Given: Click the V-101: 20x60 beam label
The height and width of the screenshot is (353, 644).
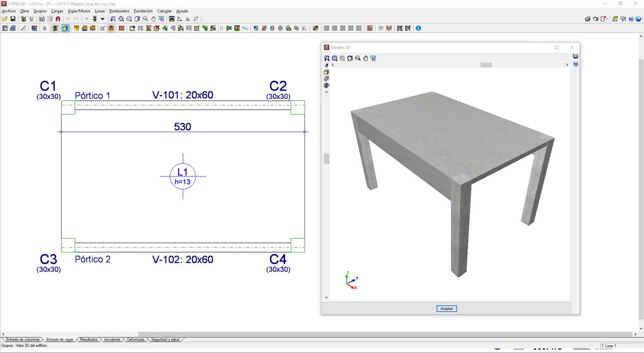Looking at the screenshot, I should point(183,95).
